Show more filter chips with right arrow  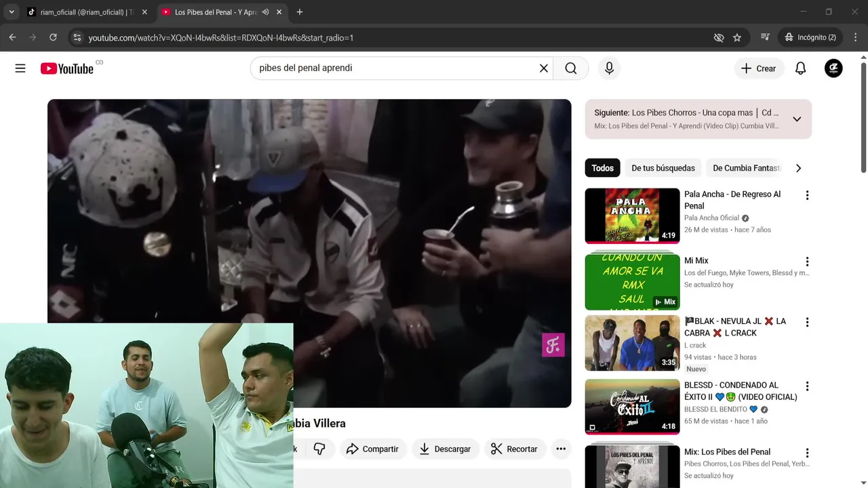pyautogui.click(x=798, y=168)
